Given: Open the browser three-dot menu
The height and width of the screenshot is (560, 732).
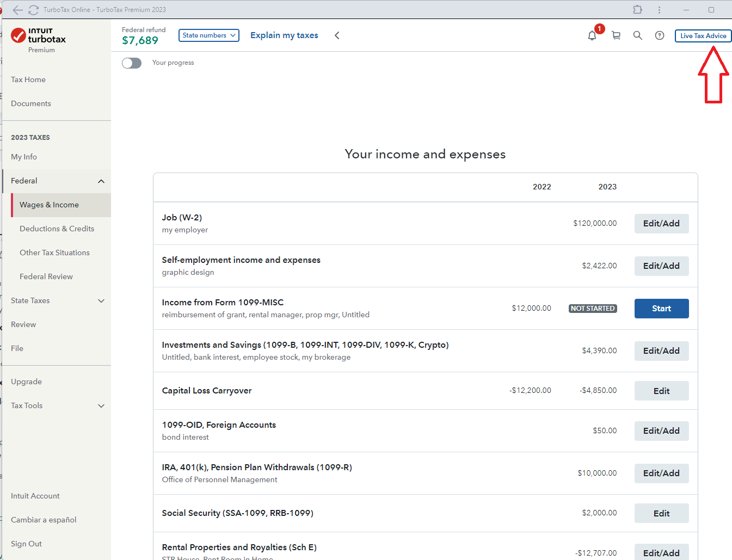Looking at the screenshot, I should tap(659, 10).
